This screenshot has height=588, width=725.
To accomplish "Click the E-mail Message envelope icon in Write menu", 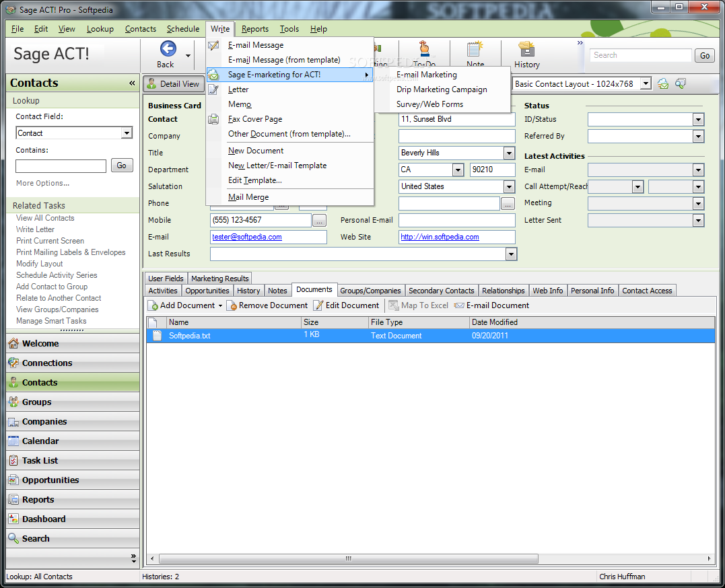I will [x=213, y=45].
